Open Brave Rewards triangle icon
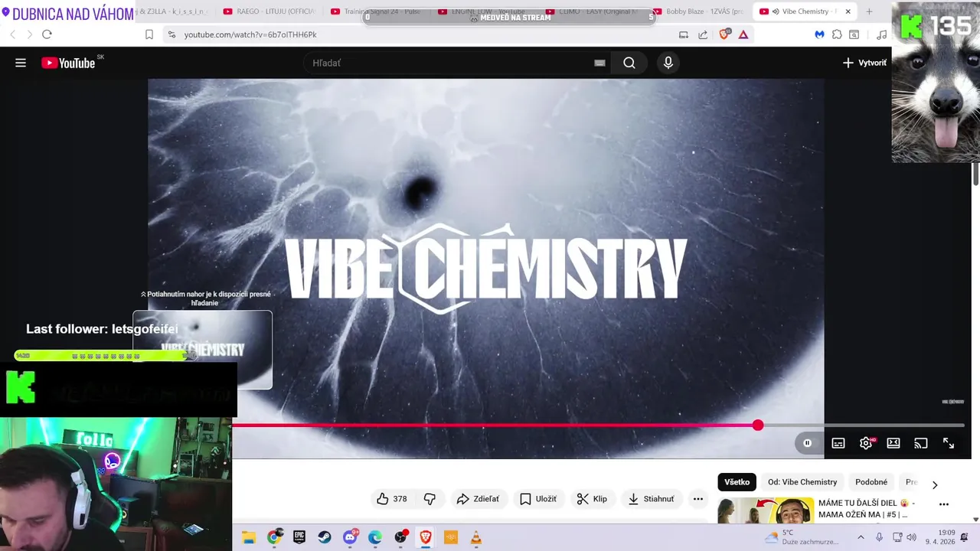 (x=743, y=34)
